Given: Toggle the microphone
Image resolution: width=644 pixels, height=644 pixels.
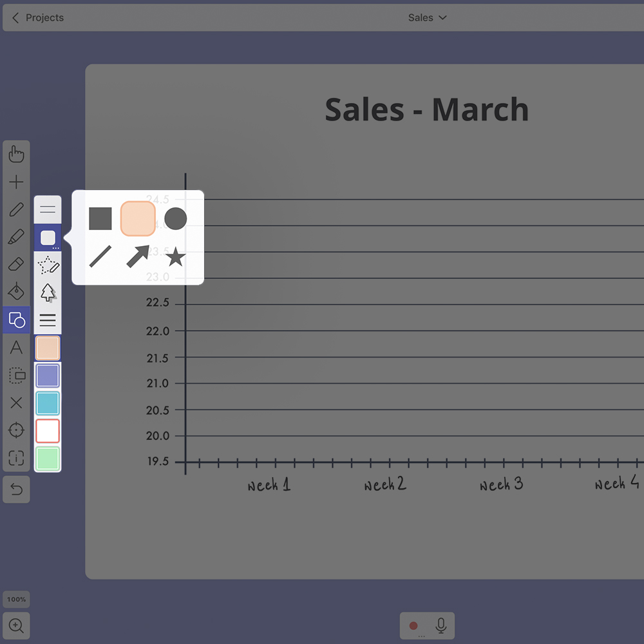Looking at the screenshot, I should 441,625.
